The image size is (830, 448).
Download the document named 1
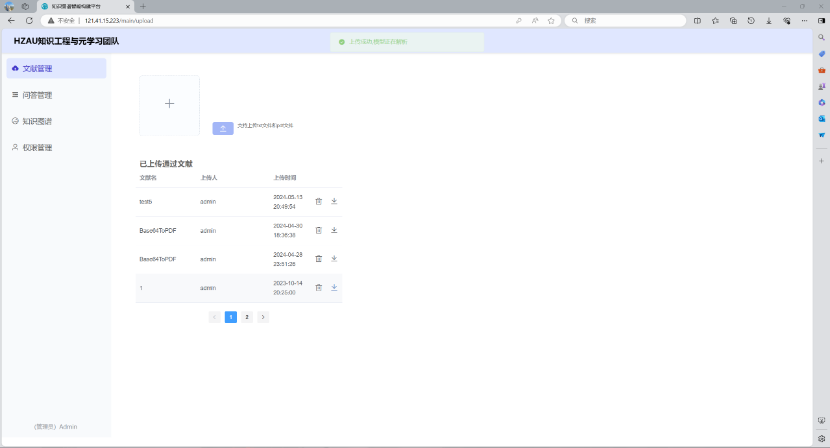334,287
